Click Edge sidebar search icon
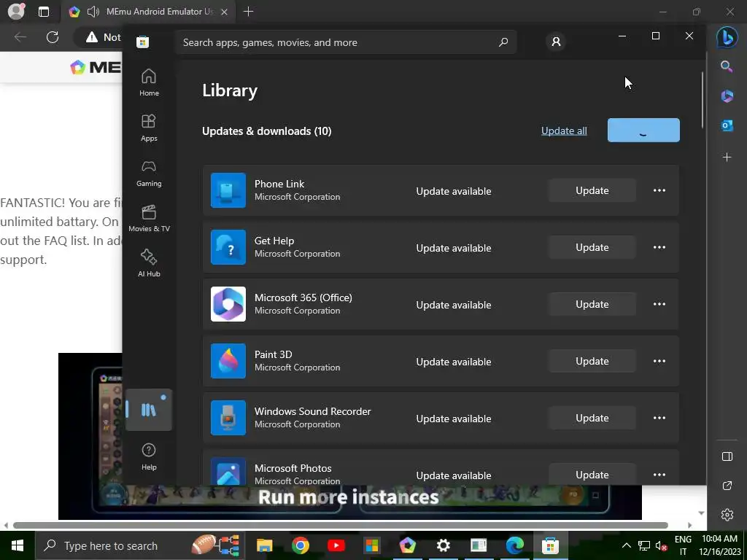This screenshot has height=560, width=747. [x=727, y=66]
